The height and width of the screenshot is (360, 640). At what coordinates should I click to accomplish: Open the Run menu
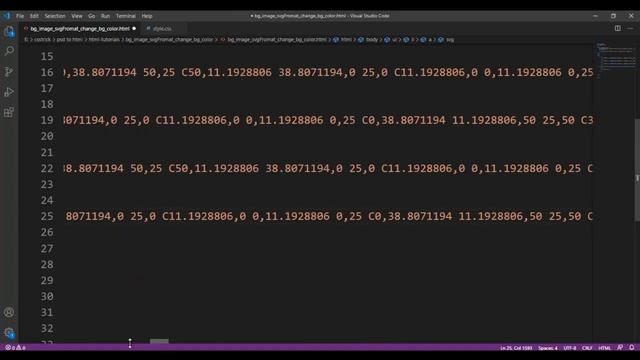(x=105, y=16)
